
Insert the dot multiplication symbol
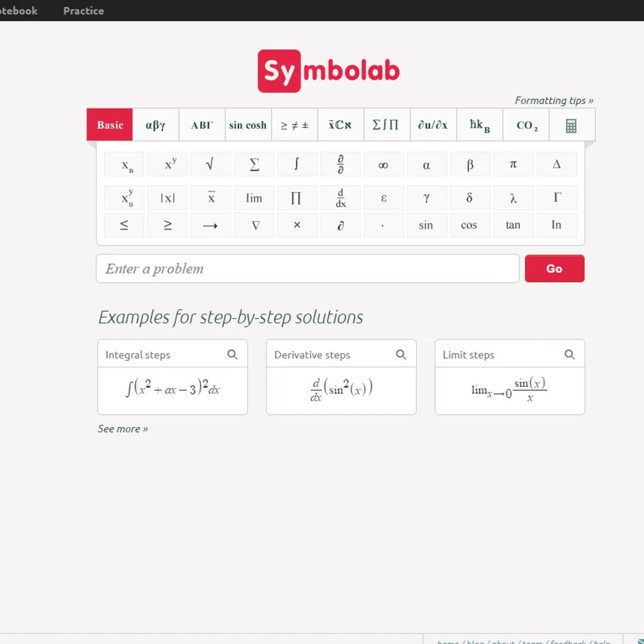[383, 225]
